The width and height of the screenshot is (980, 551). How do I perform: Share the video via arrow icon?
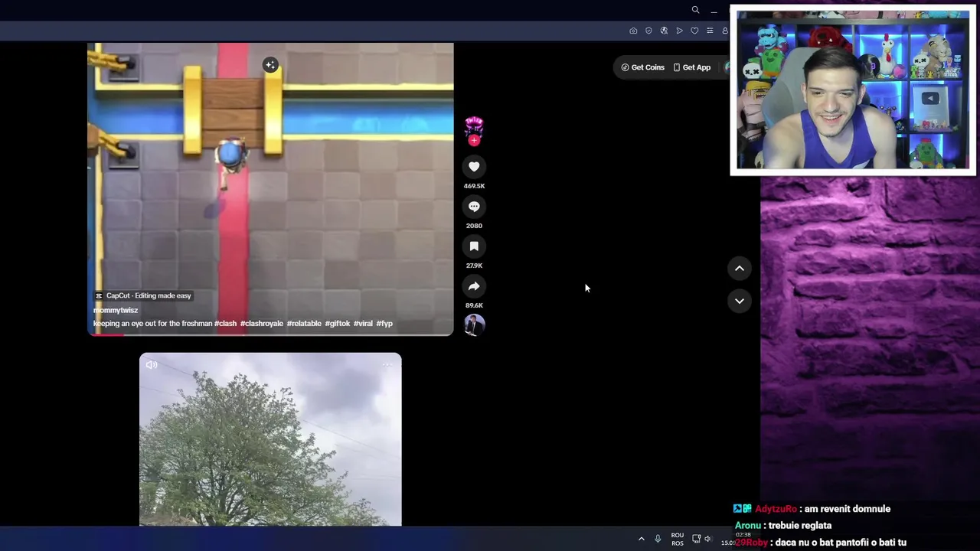[474, 286]
